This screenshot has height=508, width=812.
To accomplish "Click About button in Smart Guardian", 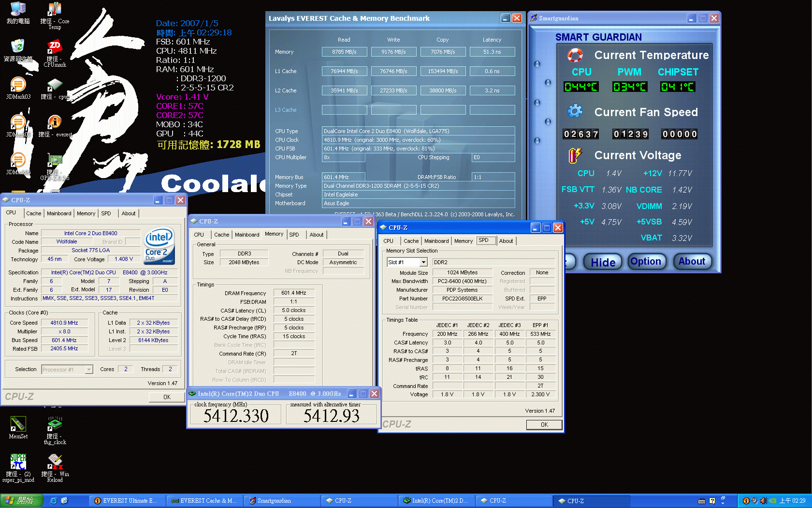I will tap(692, 261).
